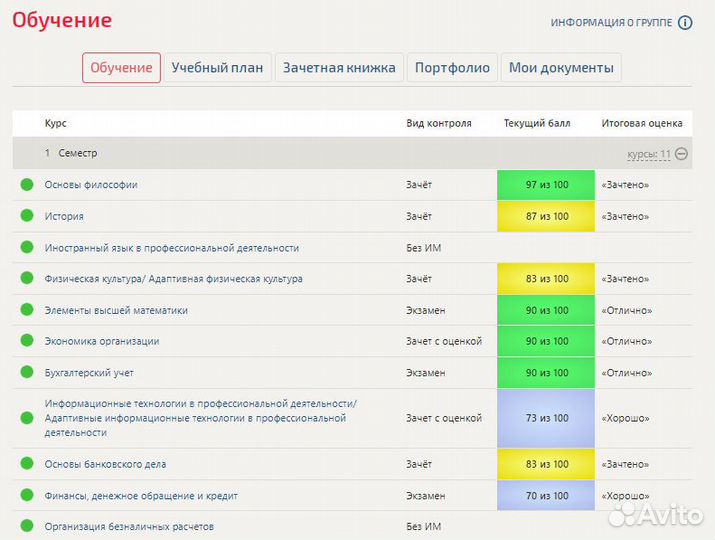Click the 97 из 100 score cell

(546, 185)
